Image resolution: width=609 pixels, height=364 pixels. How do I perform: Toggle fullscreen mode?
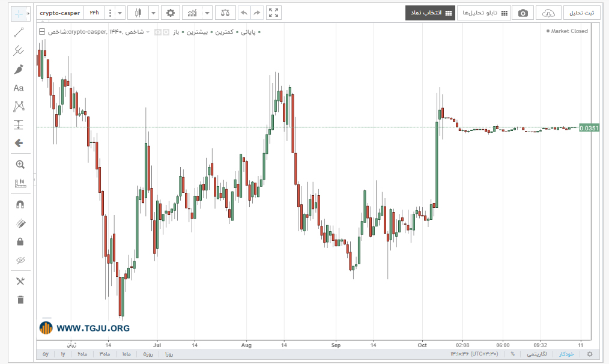click(x=273, y=13)
